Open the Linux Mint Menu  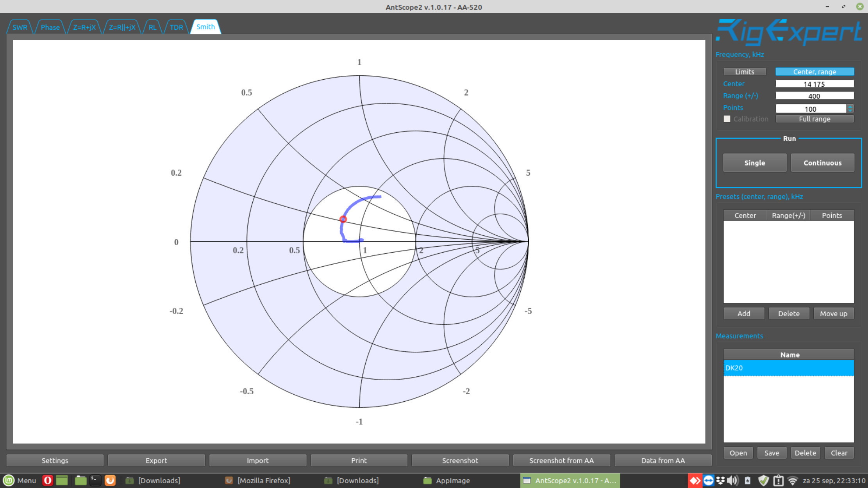click(x=20, y=480)
